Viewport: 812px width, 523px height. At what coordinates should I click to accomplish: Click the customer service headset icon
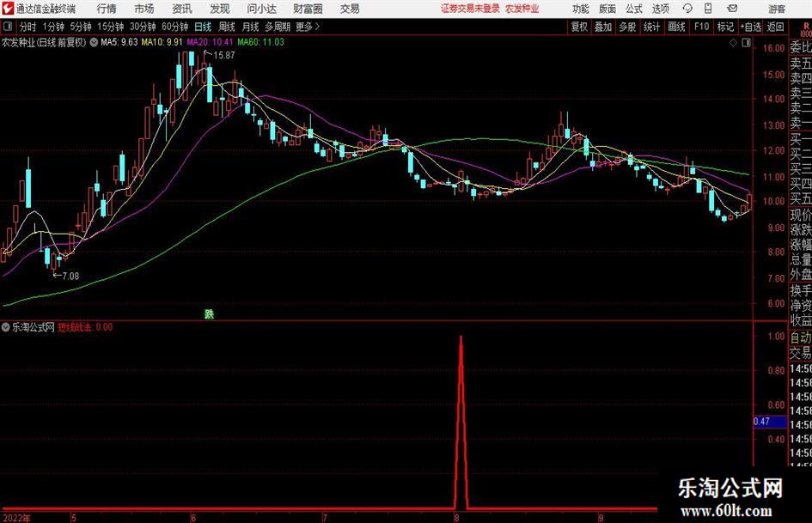pyautogui.click(x=687, y=9)
